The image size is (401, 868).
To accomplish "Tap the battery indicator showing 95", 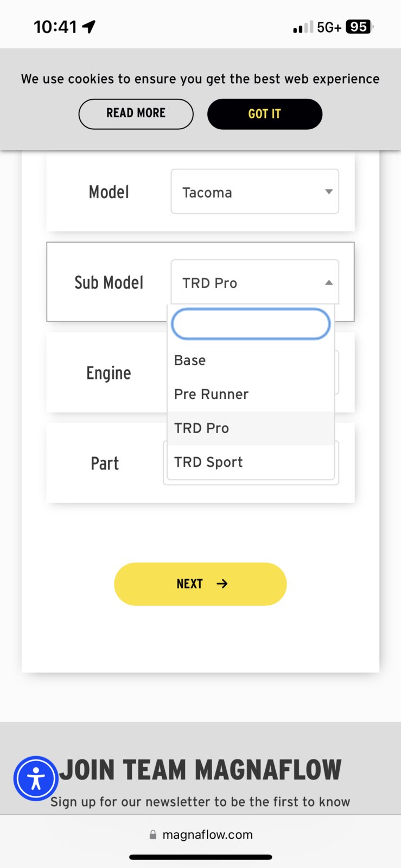I will click(x=359, y=27).
